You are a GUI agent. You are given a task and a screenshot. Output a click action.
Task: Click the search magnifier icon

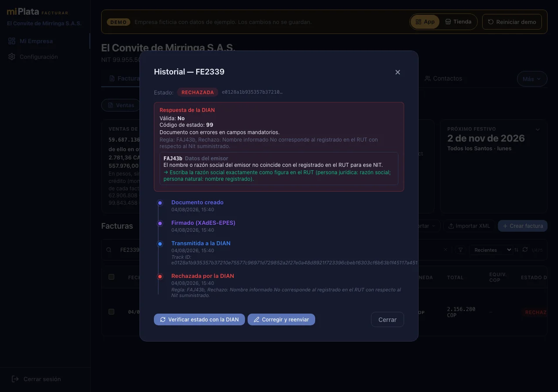click(x=109, y=250)
